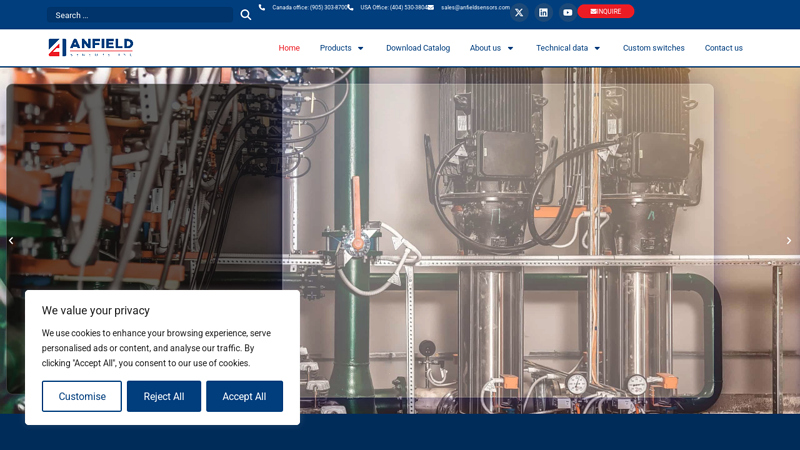800x450 pixels.
Task: Open the Technical data menu item
Action: tap(562, 48)
